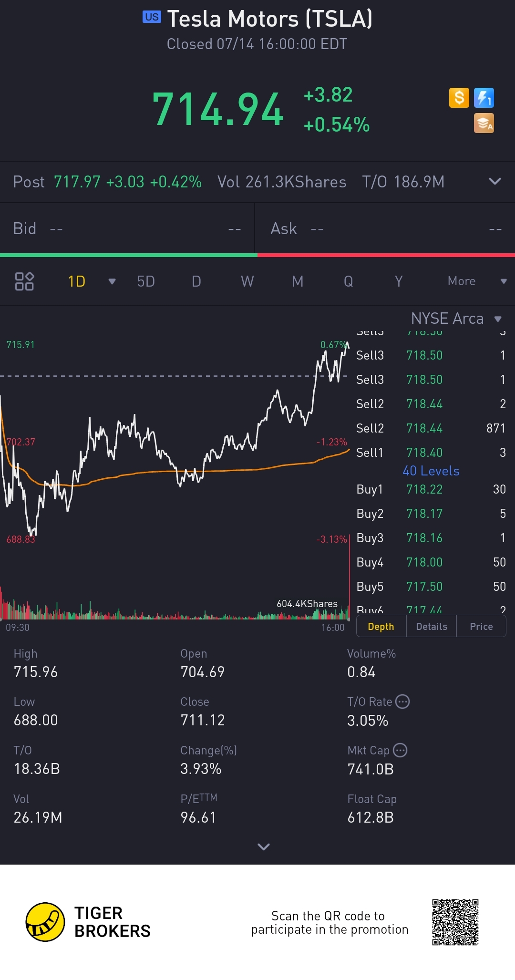Tap the Tesla Motors (TSLA) title

pos(270,19)
